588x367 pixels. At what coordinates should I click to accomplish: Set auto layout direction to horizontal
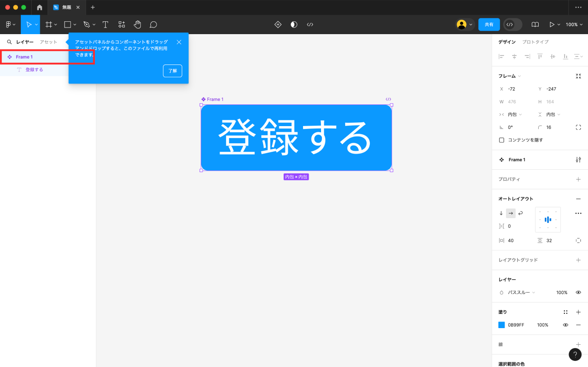[x=511, y=213]
